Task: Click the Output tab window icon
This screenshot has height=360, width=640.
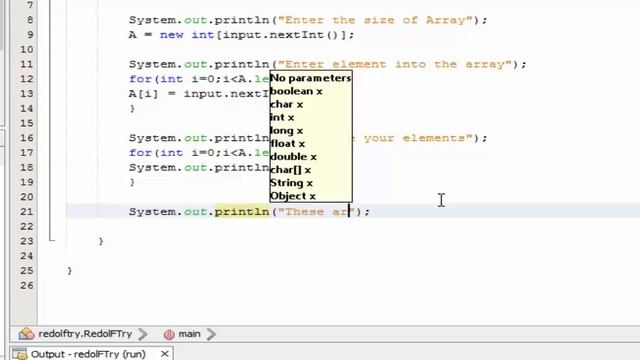Action: [19, 354]
